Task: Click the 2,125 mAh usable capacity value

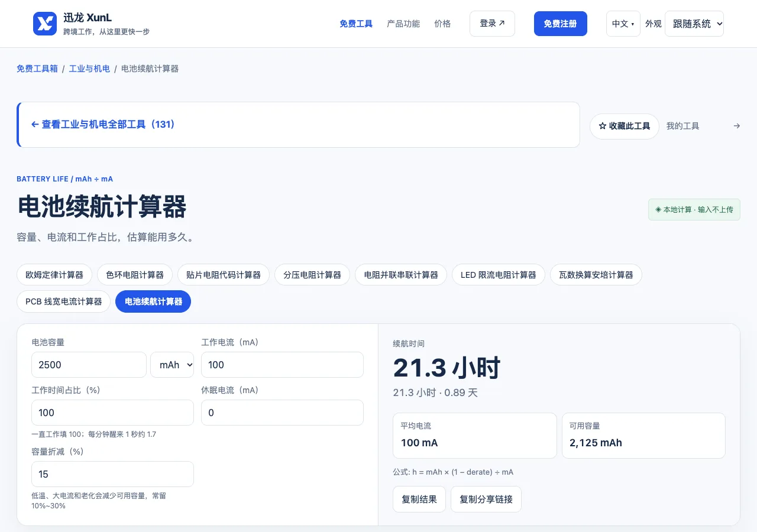Action: [596, 443]
